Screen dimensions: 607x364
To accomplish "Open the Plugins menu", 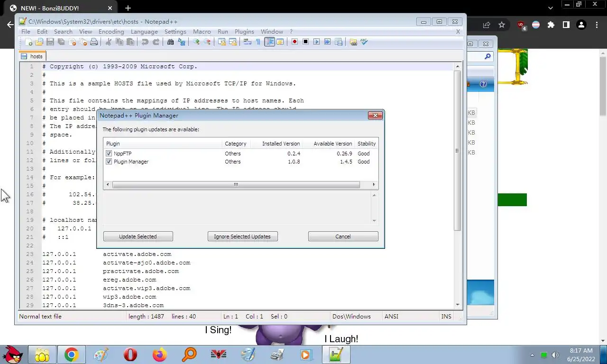I will pyautogui.click(x=244, y=32).
